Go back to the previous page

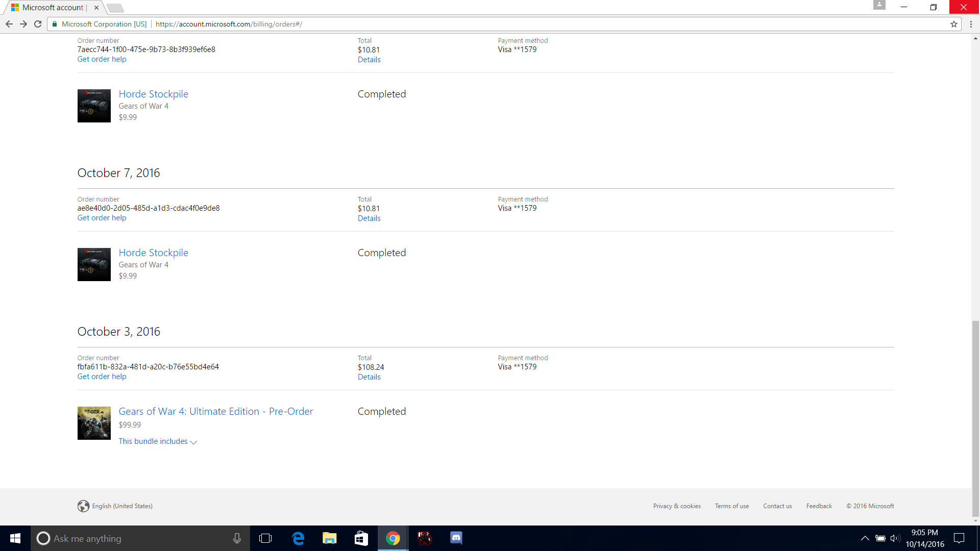(9, 24)
